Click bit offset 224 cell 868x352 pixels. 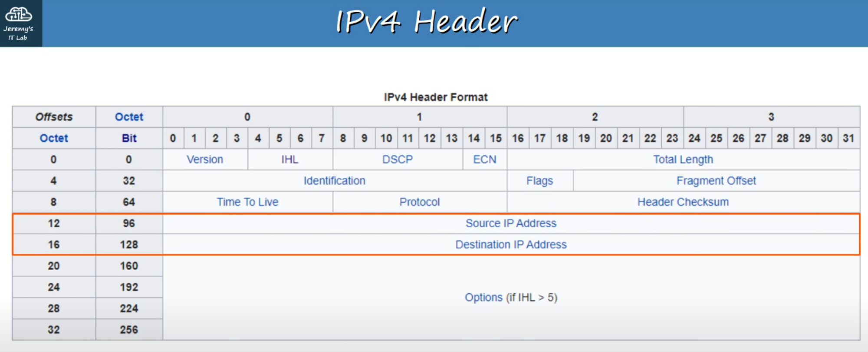point(129,309)
